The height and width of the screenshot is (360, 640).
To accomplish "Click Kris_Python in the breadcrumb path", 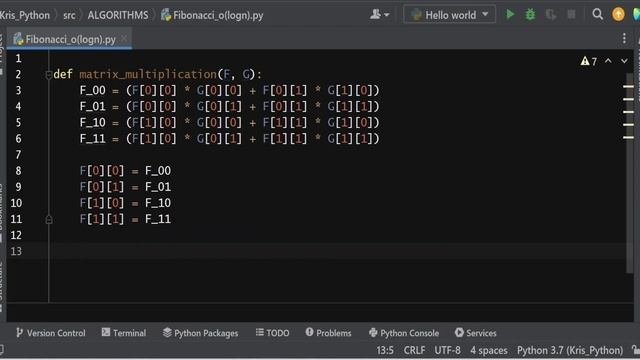I will point(24,15).
